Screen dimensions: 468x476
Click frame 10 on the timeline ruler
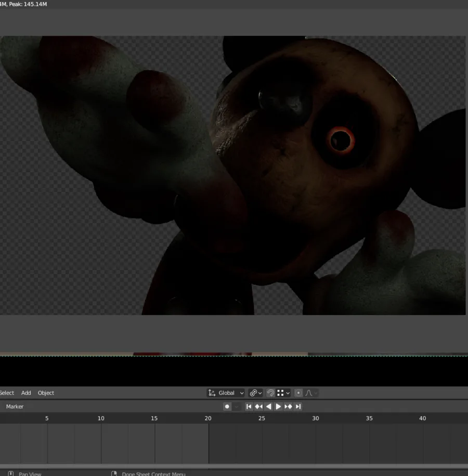point(101,418)
